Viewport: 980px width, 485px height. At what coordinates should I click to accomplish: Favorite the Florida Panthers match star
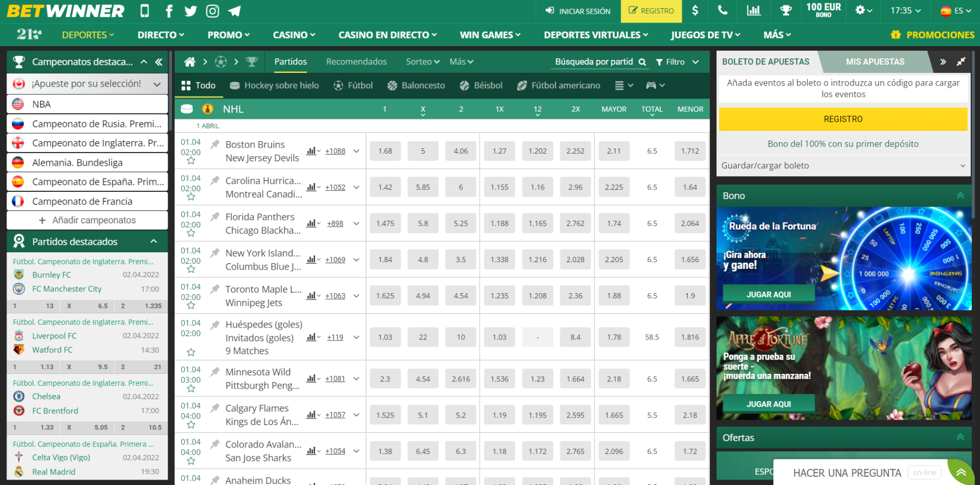(191, 233)
